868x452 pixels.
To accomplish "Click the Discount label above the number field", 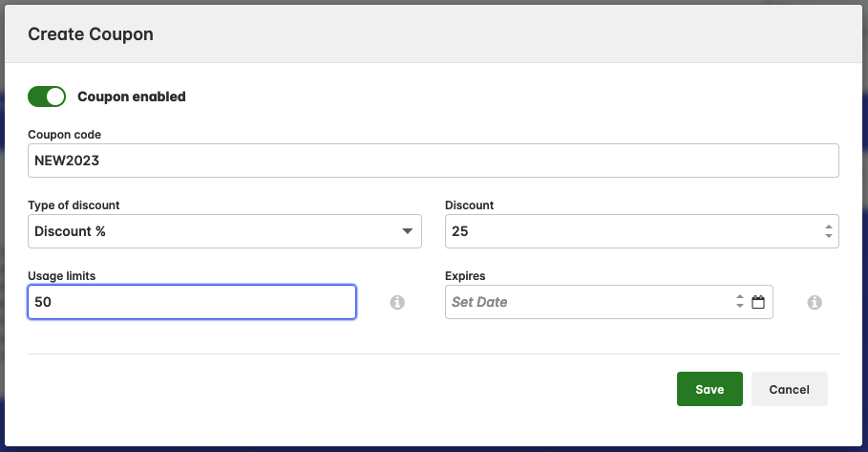I will tap(470, 204).
